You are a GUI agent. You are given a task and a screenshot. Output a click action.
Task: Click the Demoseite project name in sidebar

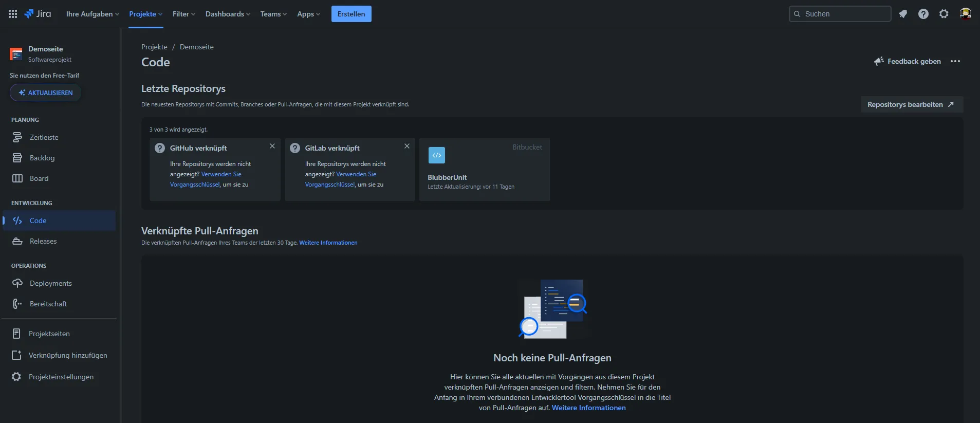pyautogui.click(x=46, y=49)
